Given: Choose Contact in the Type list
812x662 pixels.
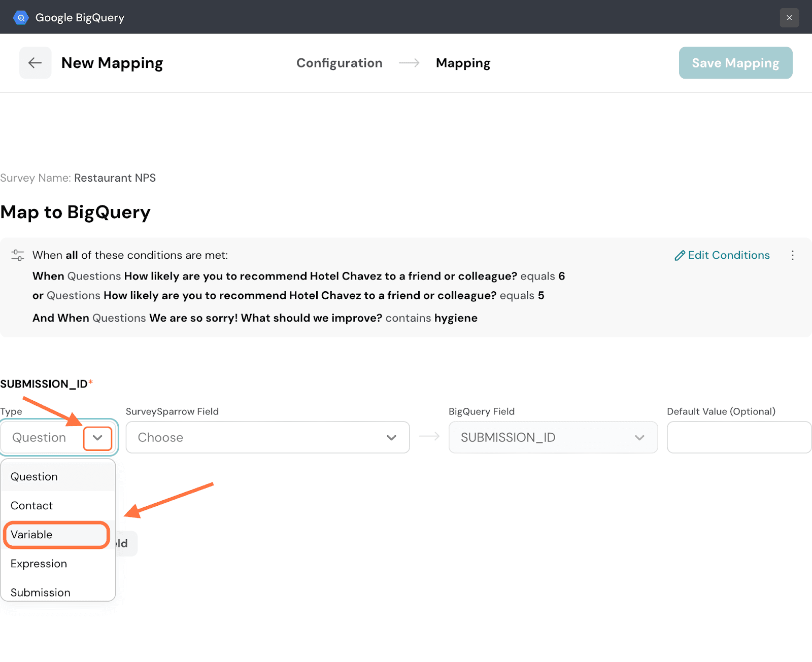Looking at the screenshot, I should (x=31, y=506).
